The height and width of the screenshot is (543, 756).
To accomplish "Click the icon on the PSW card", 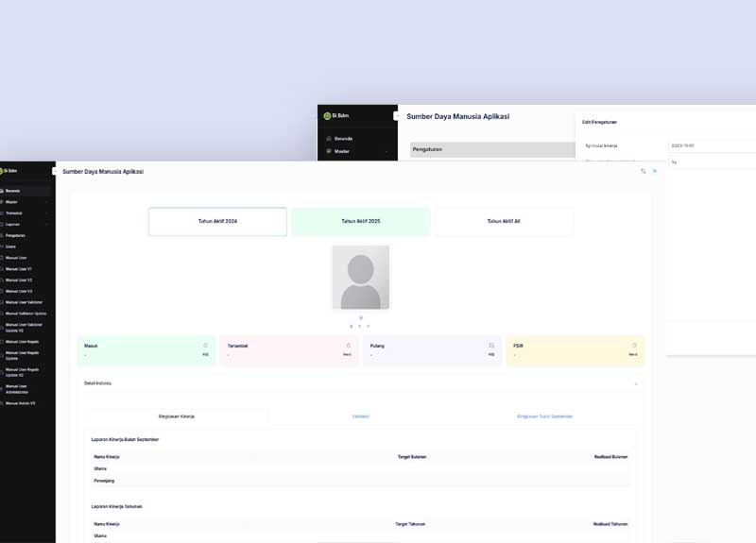I will tap(634, 346).
